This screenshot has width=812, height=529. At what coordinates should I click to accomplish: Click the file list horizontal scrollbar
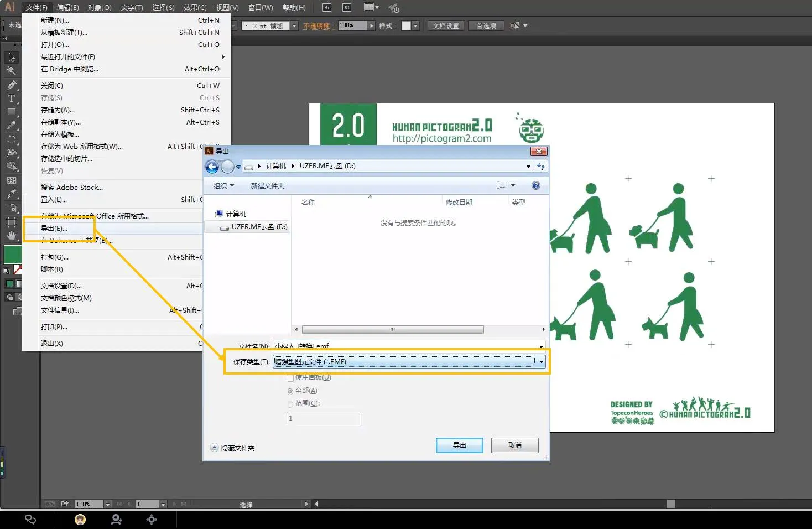click(393, 329)
